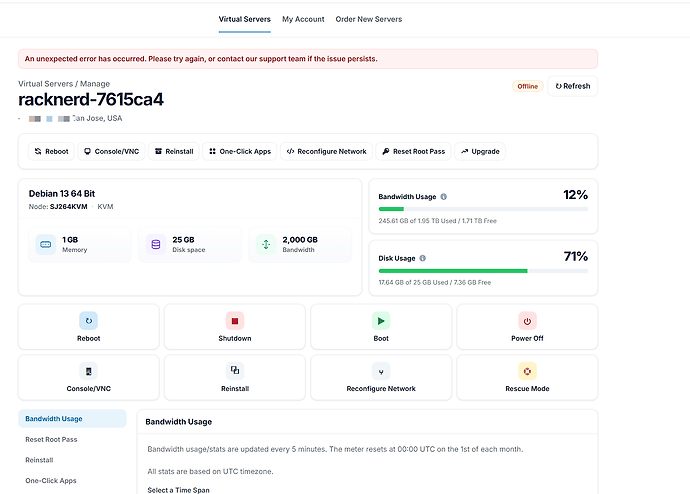Click server name racknerd-7615ca4
This screenshot has height=494, width=690.
tap(91, 100)
